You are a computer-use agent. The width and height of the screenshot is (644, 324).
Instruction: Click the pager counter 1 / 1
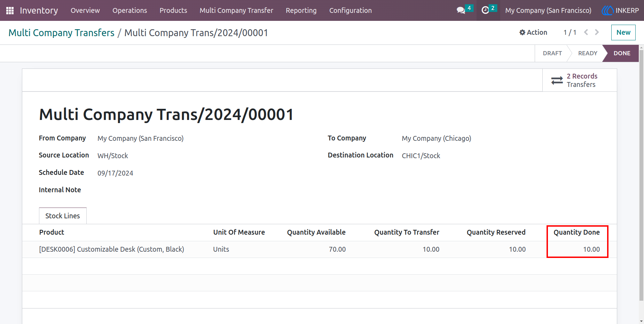click(x=570, y=32)
